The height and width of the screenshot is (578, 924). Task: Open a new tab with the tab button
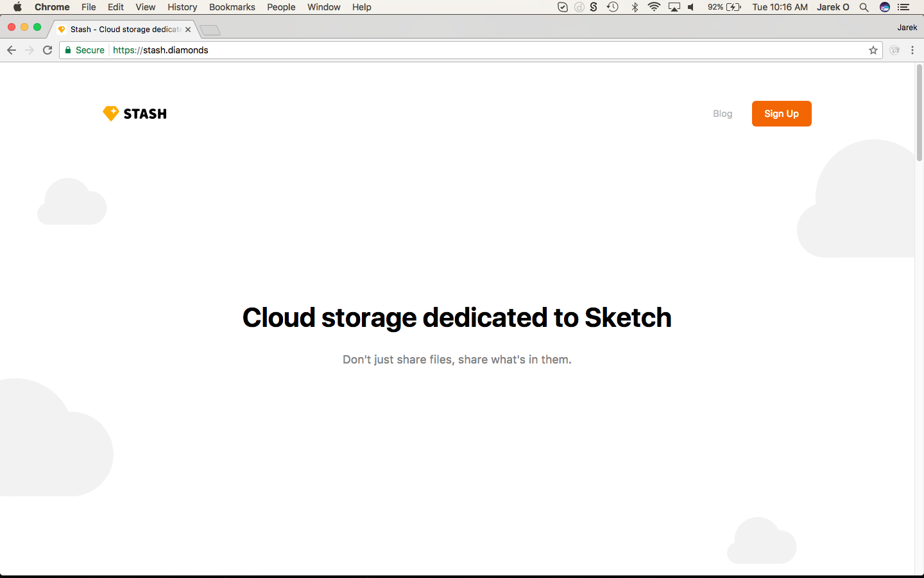point(210,30)
